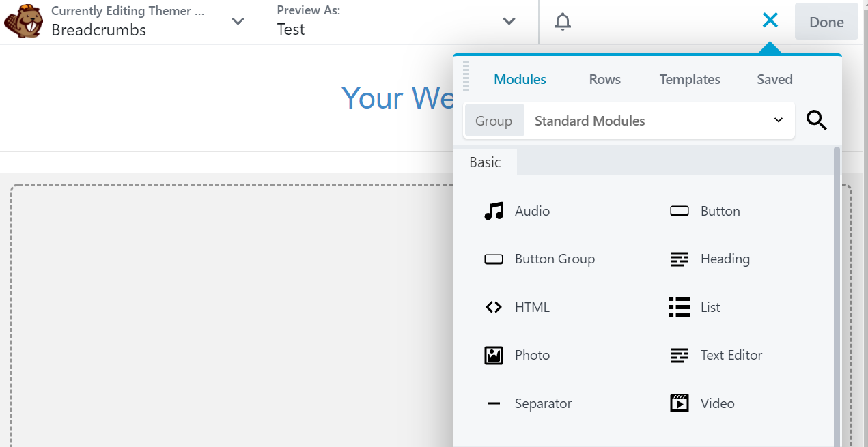868x447 pixels.
Task: Add an HTML module
Action: [531, 307]
